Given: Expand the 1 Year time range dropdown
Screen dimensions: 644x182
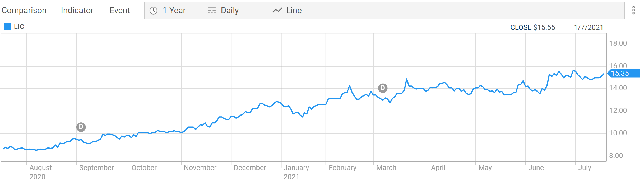Looking at the screenshot, I should click(174, 10).
